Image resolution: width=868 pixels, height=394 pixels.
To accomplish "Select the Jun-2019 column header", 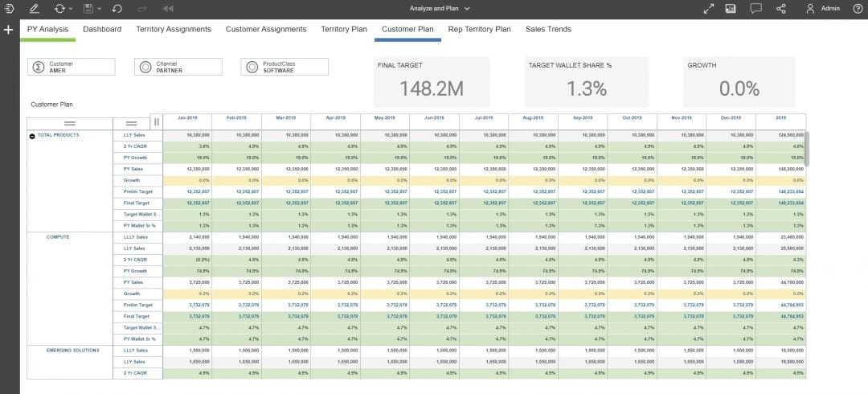I will [x=435, y=118].
